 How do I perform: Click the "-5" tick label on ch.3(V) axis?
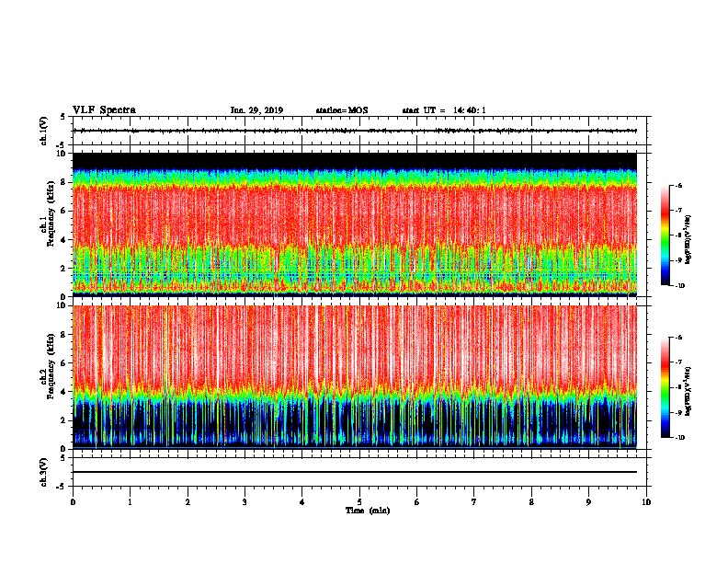pos(63,487)
